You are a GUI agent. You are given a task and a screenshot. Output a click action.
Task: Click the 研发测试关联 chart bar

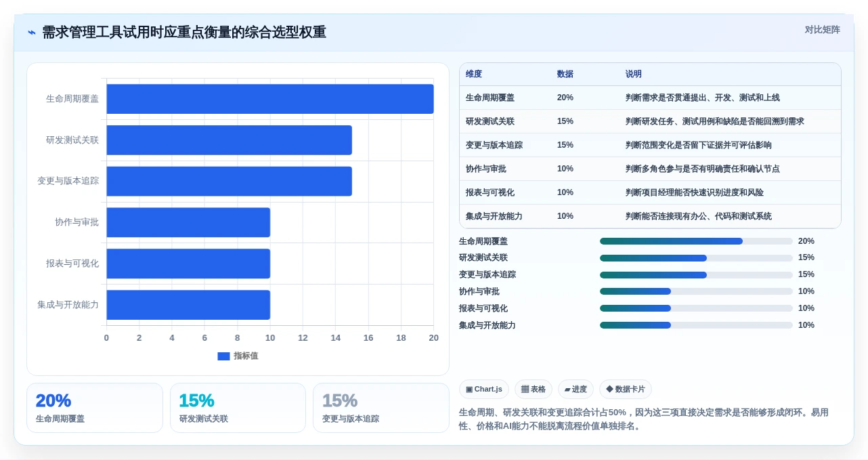point(229,140)
